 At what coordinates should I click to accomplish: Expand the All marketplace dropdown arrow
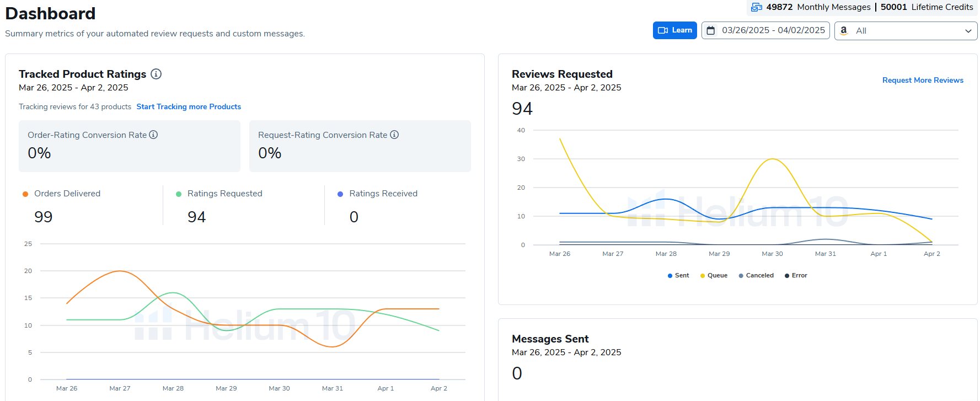(968, 31)
